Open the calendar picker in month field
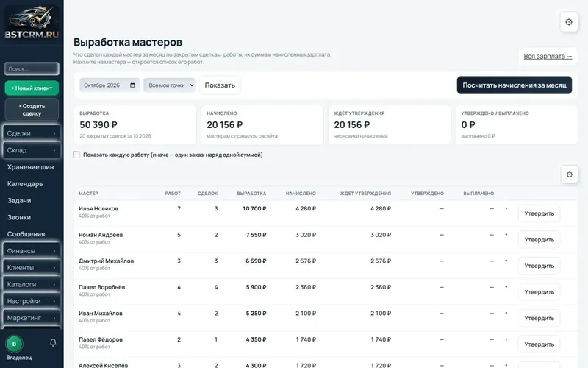This screenshot has width=588, height=368. 132,85
